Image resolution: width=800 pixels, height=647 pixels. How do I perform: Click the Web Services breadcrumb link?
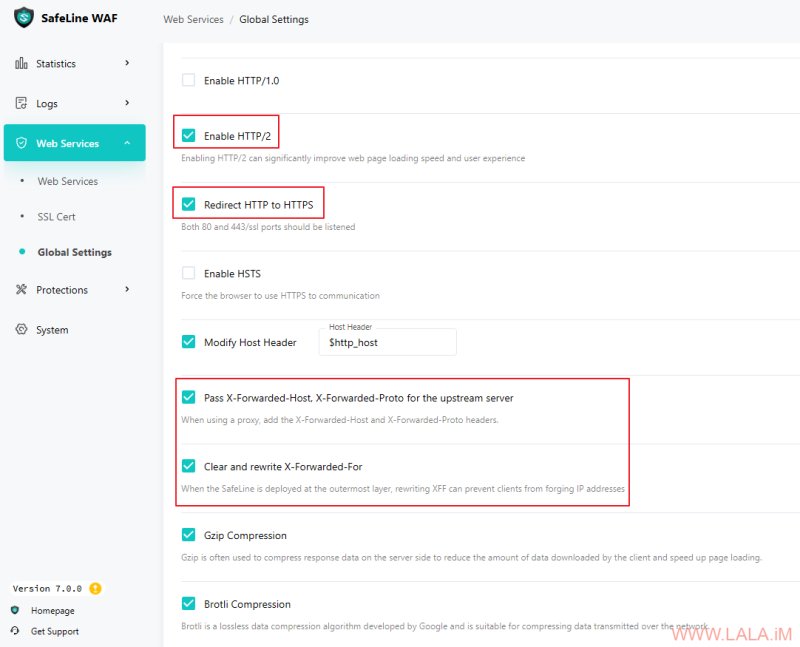pos(193,19)
